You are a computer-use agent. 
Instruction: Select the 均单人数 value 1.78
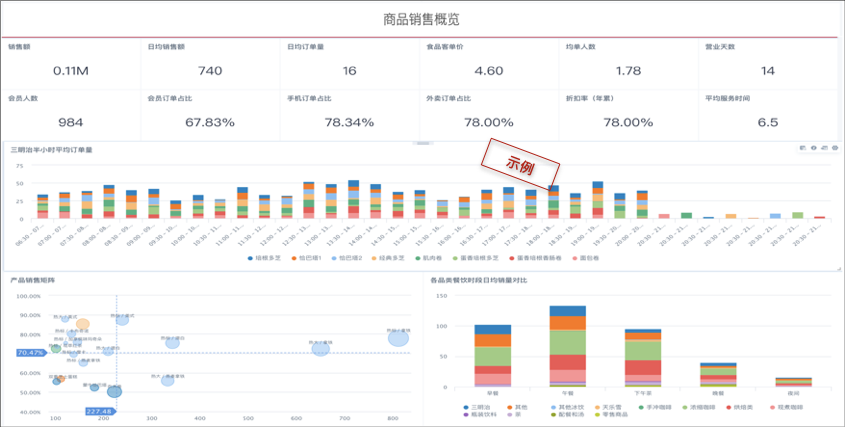pos(628,71)
